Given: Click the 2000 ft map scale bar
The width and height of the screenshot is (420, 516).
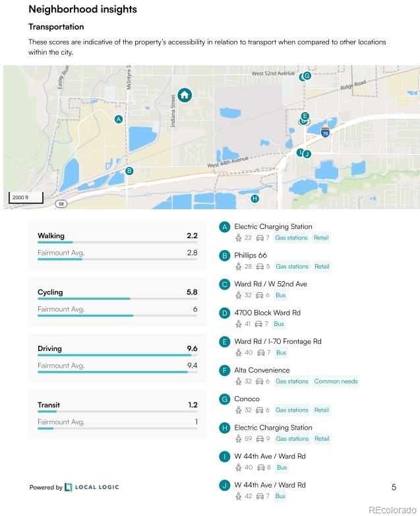Looking at the screenshot, I should click(x=26, y=197).
